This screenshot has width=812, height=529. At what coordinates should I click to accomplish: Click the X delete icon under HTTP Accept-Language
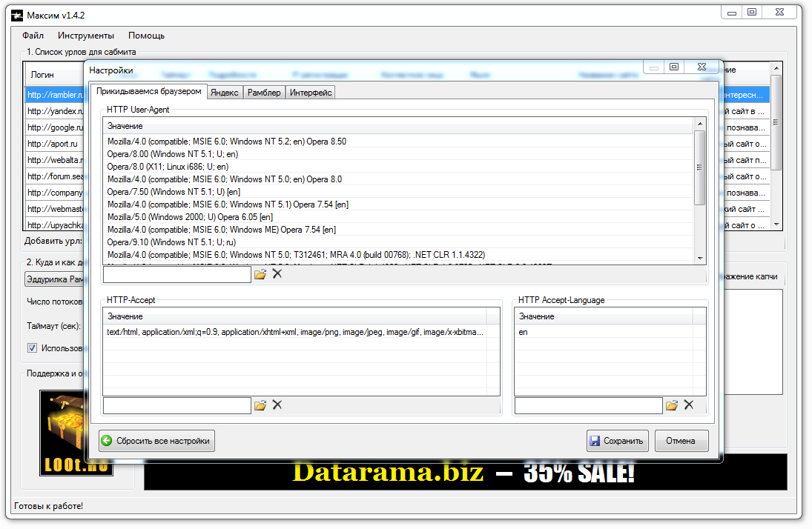point(689,405)
